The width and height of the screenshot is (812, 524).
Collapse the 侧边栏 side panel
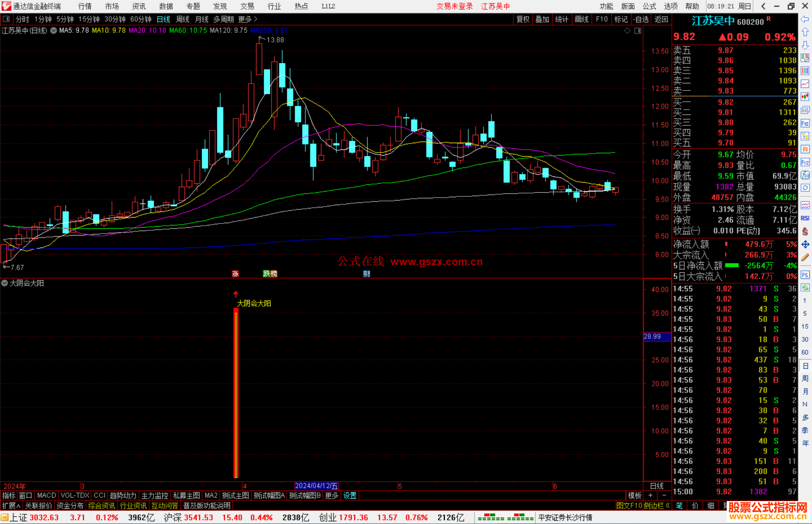click(657, 506)
